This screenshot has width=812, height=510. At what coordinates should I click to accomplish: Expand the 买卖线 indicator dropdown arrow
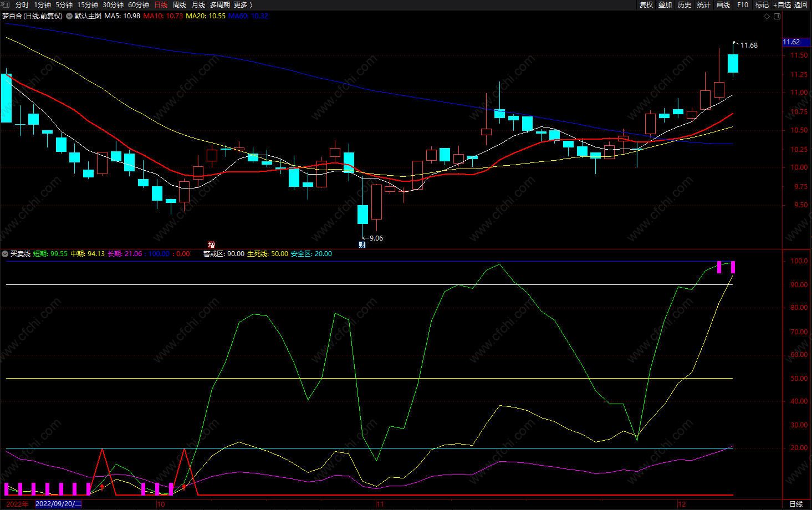click(5, 254)
